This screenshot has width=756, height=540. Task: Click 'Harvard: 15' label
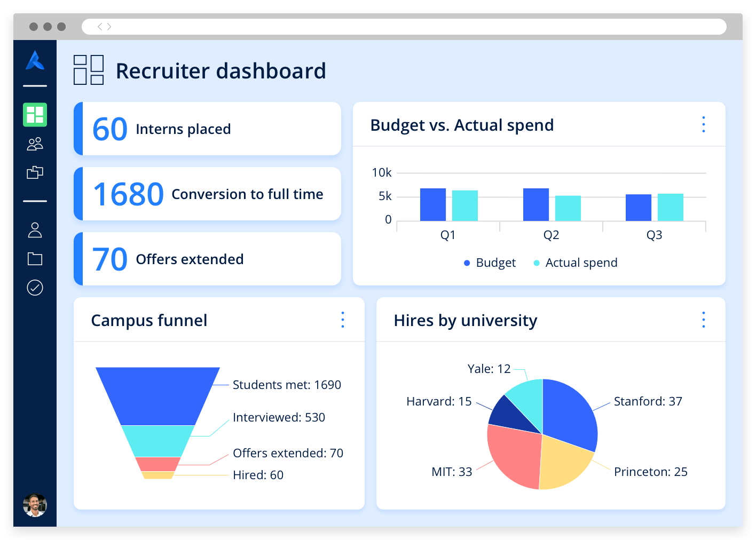tap(439, 401)
